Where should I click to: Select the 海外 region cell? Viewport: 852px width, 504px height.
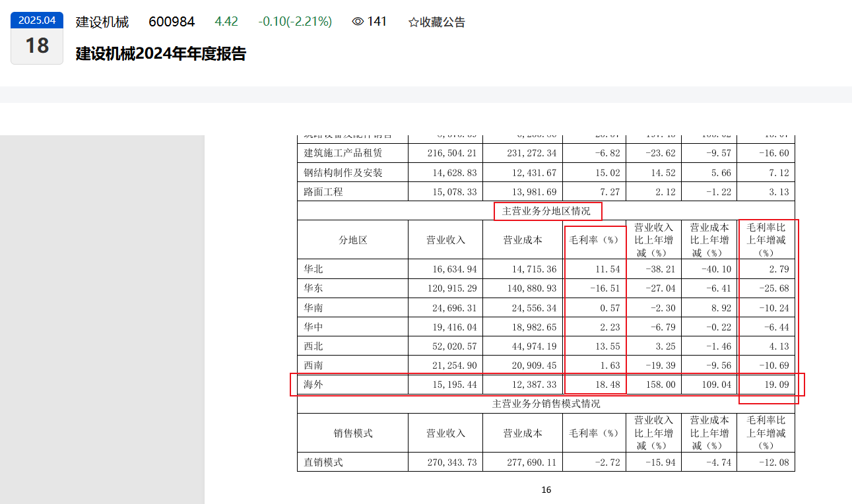click(x=313, y=384)
